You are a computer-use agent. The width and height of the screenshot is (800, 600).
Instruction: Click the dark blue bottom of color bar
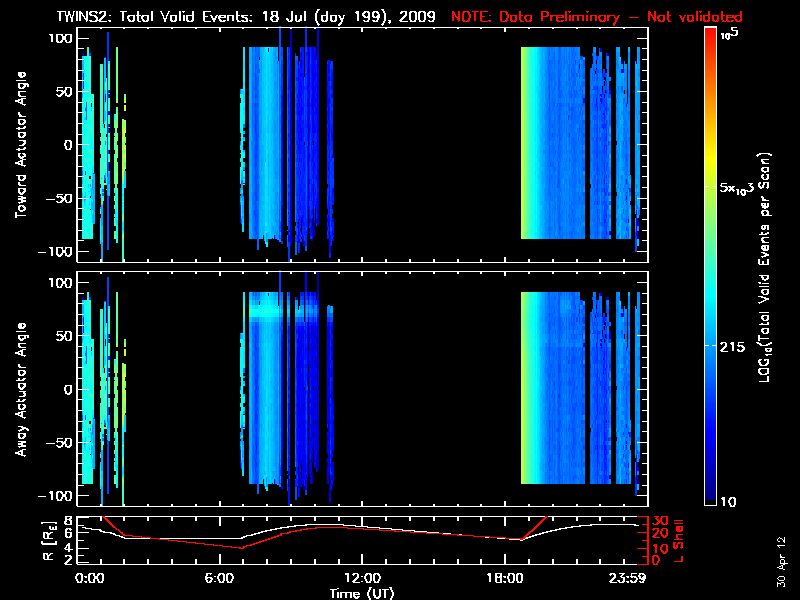coord(710,500)
